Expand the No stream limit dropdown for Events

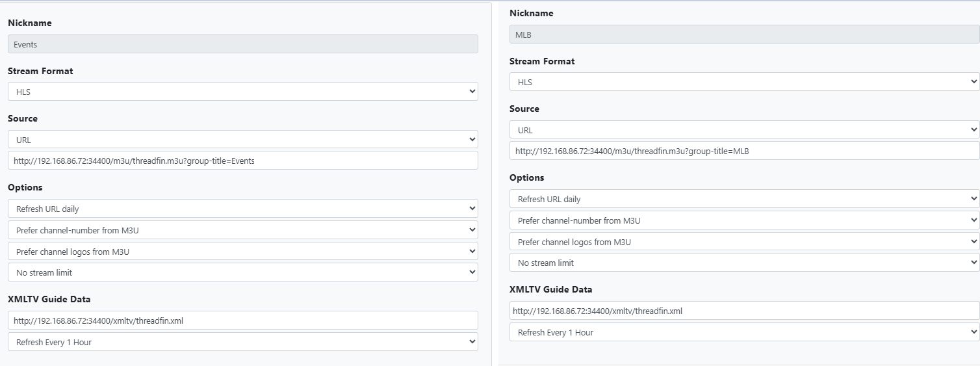[242, 272]
